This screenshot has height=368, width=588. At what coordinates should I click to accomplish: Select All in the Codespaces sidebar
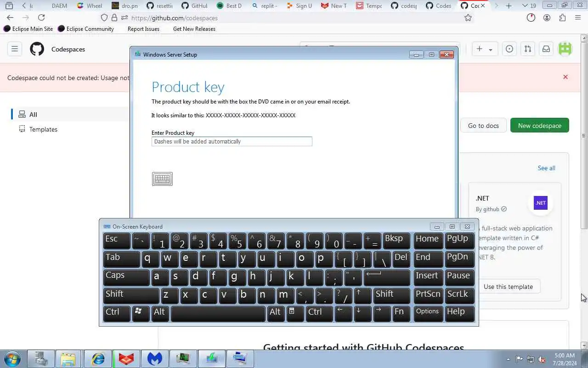70,115
